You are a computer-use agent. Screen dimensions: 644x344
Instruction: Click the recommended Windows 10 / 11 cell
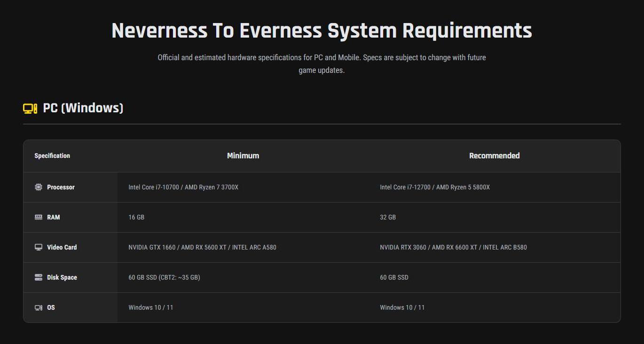point(402,307)
